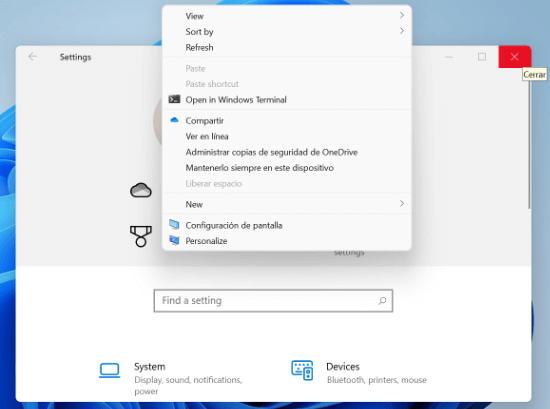
Task: Click the Find a setting search field
Action: tap(273, 301)
